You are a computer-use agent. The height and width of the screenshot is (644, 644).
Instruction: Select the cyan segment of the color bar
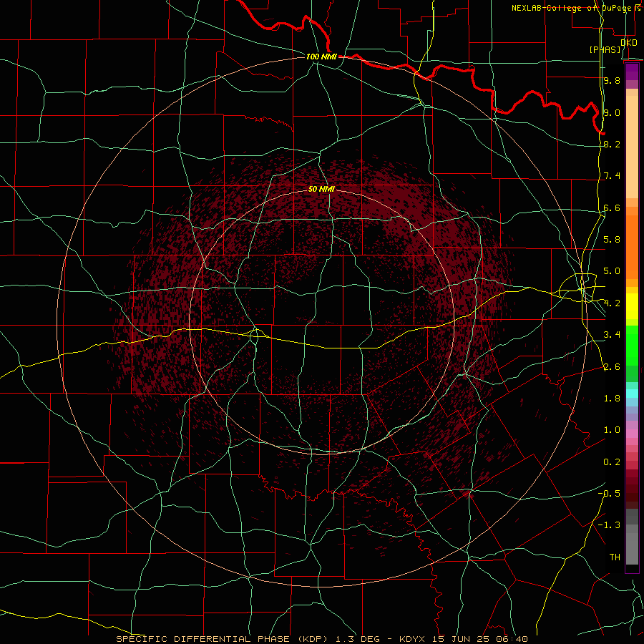tap(632, 394)
